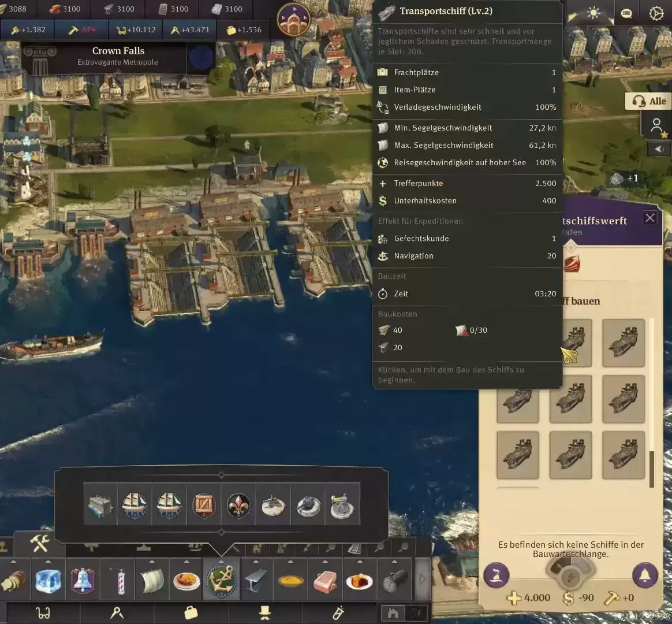Expand the Crown Falls island info
This screenshot has height=624, width=672.
[118, 56]
